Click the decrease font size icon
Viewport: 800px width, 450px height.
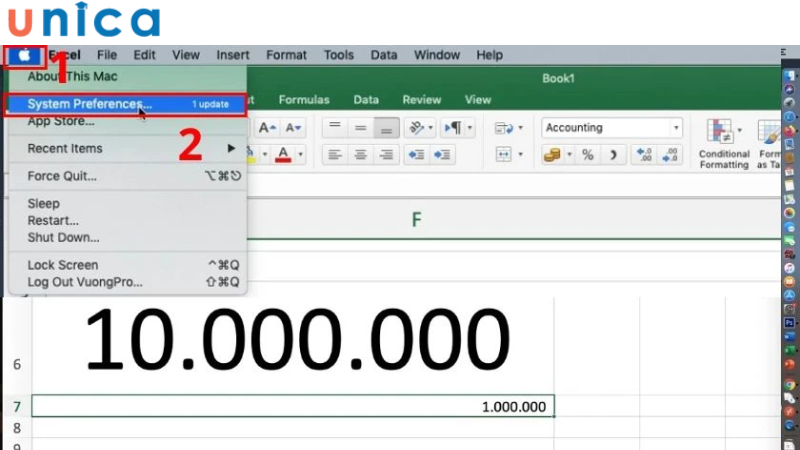pyautogui.click(x=293, y=128)
